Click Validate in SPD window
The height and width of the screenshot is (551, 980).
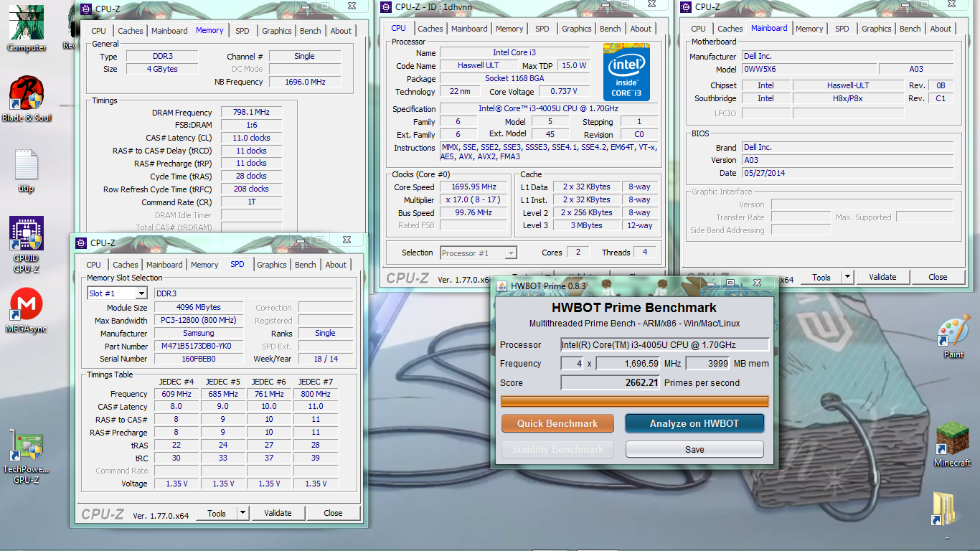coord(278,513)
